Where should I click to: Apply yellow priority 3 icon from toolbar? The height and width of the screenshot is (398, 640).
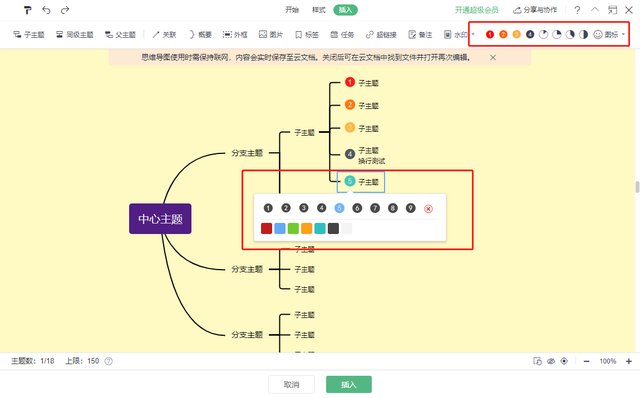(x=517, y=35)
